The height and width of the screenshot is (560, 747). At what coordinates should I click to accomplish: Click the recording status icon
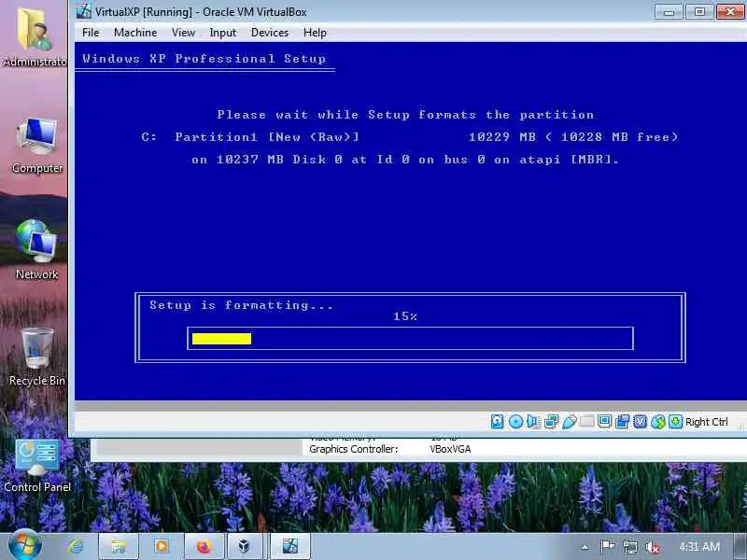tap(622, 422)
